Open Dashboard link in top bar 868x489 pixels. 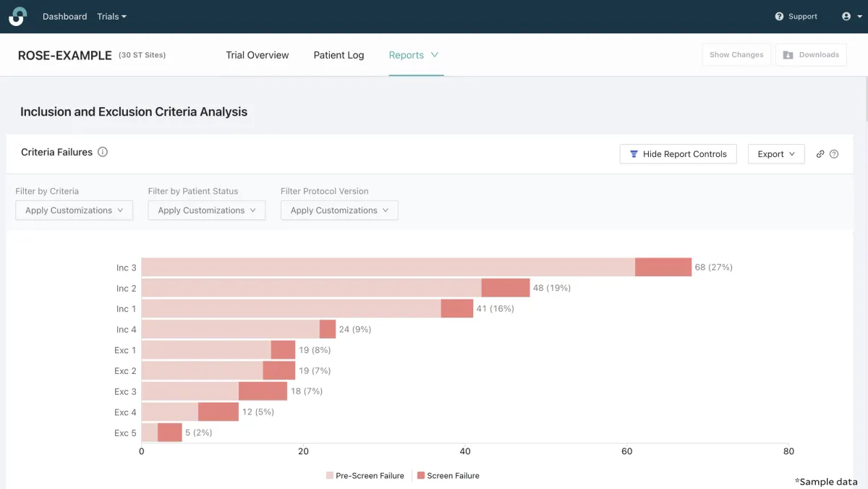point(64,17)
